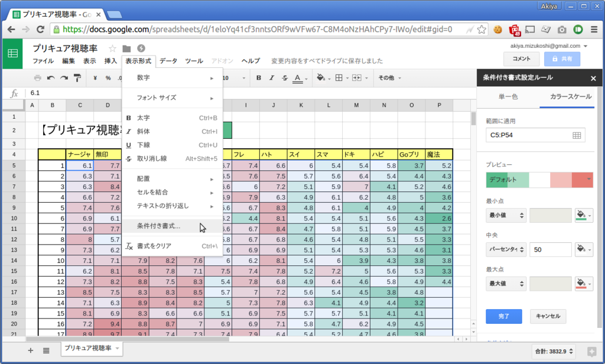Image resolution: width=605 pixels, height=364 pixels.
Task: Open the 最大値 type dropdown
Action: pos(506,284)
